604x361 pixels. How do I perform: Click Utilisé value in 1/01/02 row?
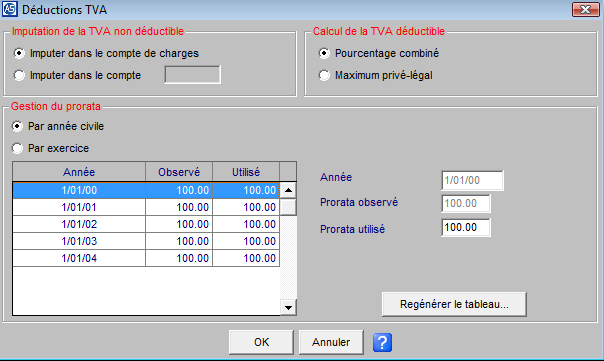pos(246,224)
